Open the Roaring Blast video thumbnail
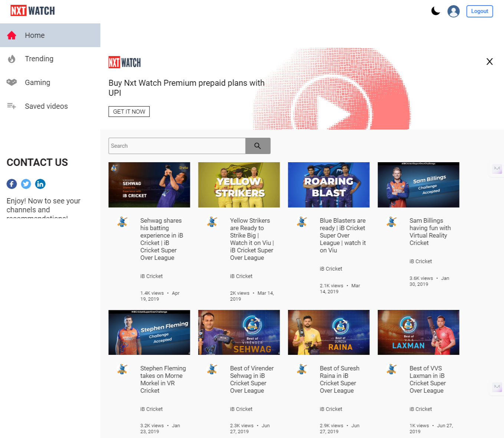 tap(329, 185)
